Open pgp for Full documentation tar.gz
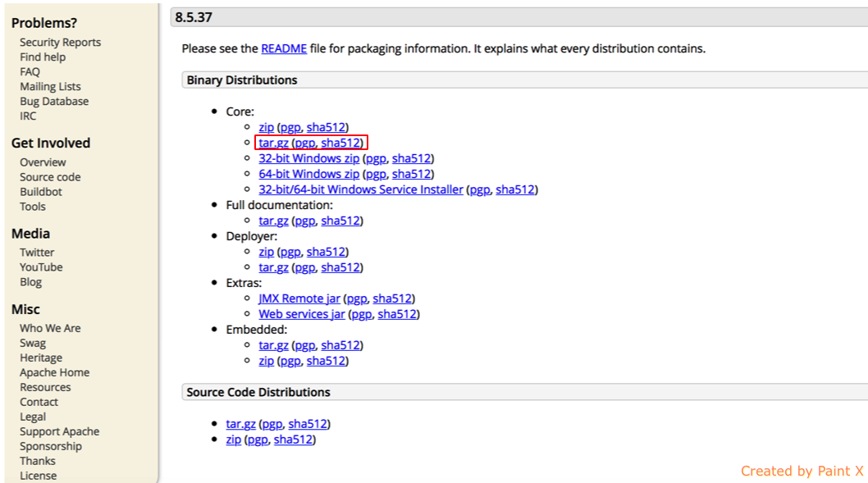This screenshot has width=868, height=483. (x=305, y=221)
